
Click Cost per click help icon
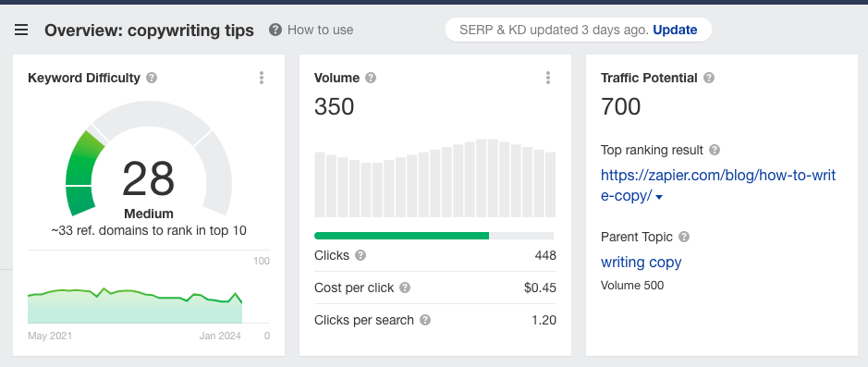point(405,287)
